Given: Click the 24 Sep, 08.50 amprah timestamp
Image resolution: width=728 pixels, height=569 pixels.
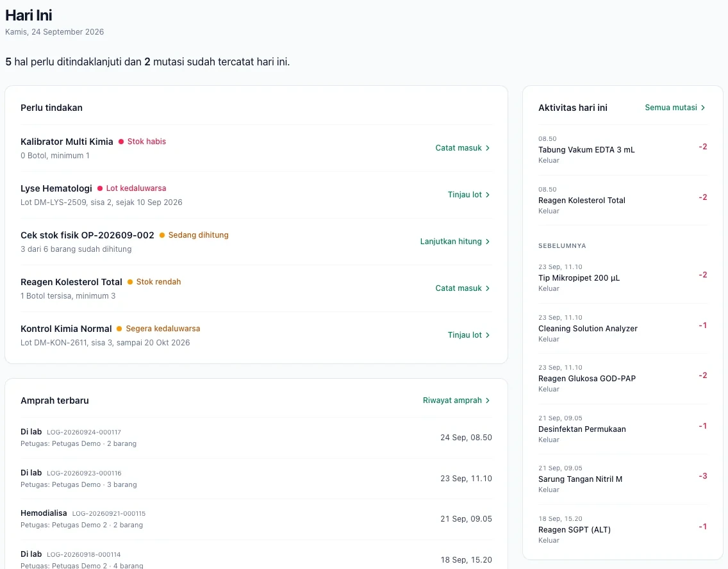Looking at the screenshot, I should pyautogui.click(x=466, y=438).
